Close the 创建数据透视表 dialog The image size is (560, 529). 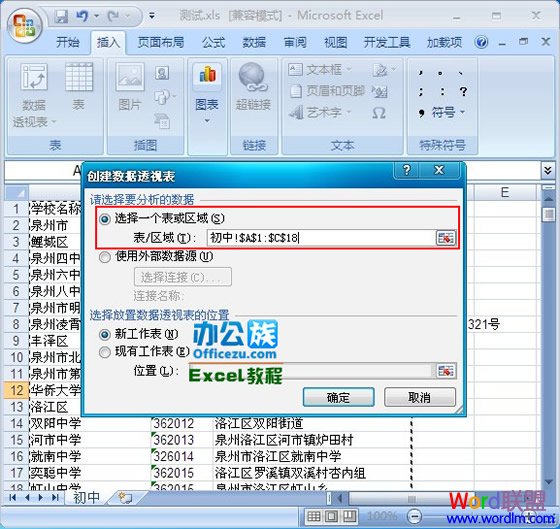[439, 170]
